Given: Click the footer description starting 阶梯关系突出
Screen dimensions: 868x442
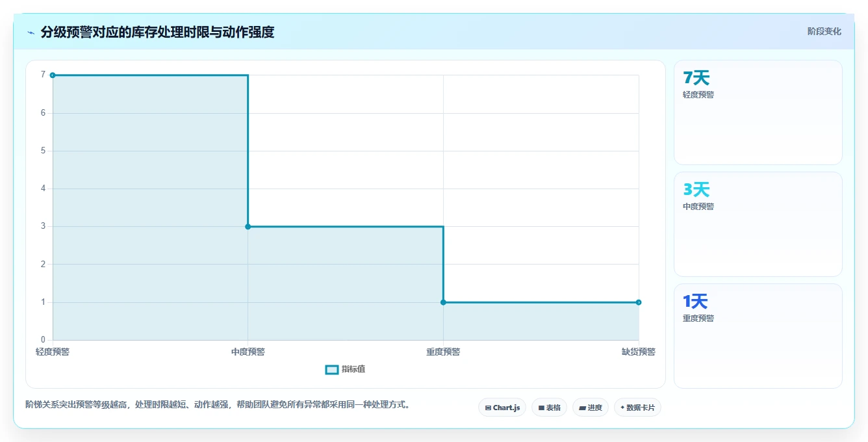Looking at the screenshot, I should [x=218, y=404].
